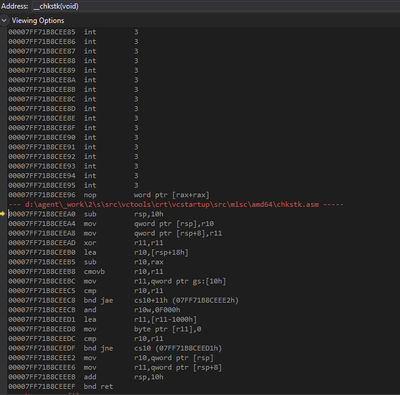Select address 00007FF71B8CEE86
Image resolution: width=400 pixels, height=395 pixels.
(x=42, y=42)
